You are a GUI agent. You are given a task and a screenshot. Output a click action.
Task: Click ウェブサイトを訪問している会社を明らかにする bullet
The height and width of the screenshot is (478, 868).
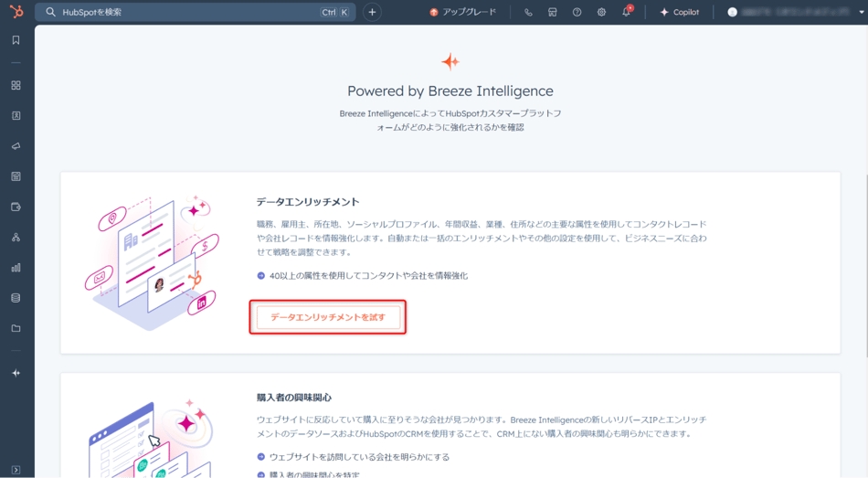point(359,457)
